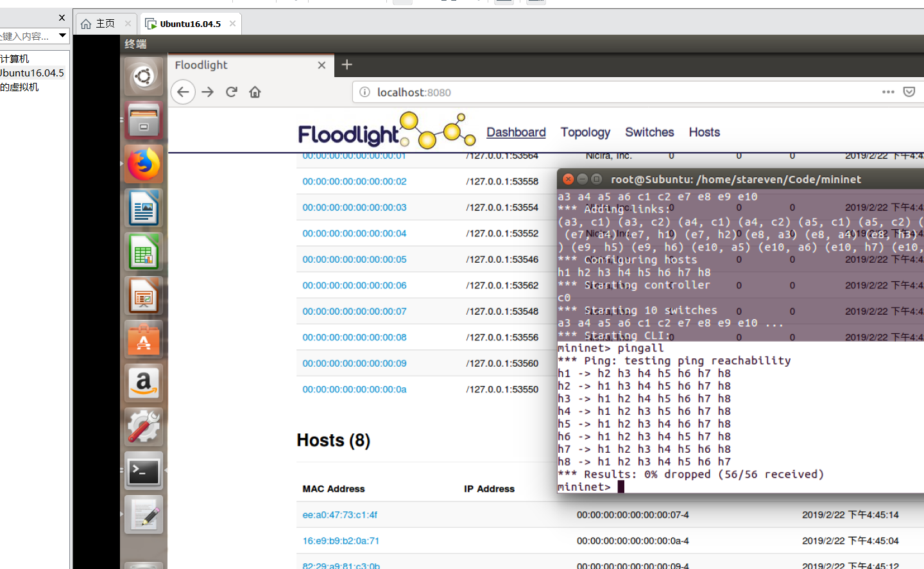Reload the Floodlight page
This screenshot has width=924, height=569.
click(x=232, y=92)
